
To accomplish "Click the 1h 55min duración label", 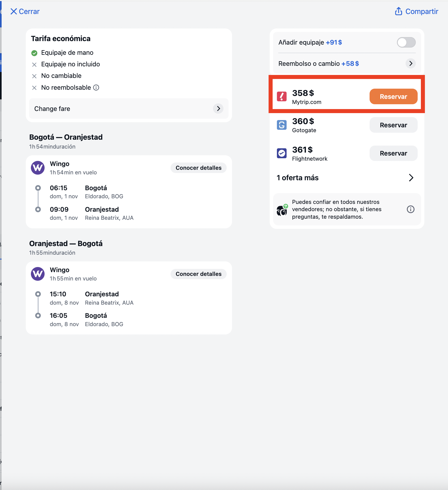I will tap(52, 253).
